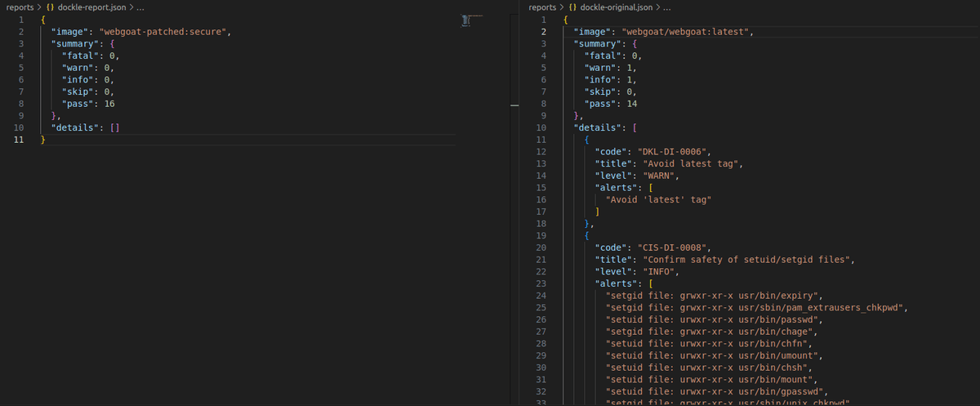Click the "CIS-DI-0008" code value
The height and width of the screenshot is (406, 980).
click(673, 249)
